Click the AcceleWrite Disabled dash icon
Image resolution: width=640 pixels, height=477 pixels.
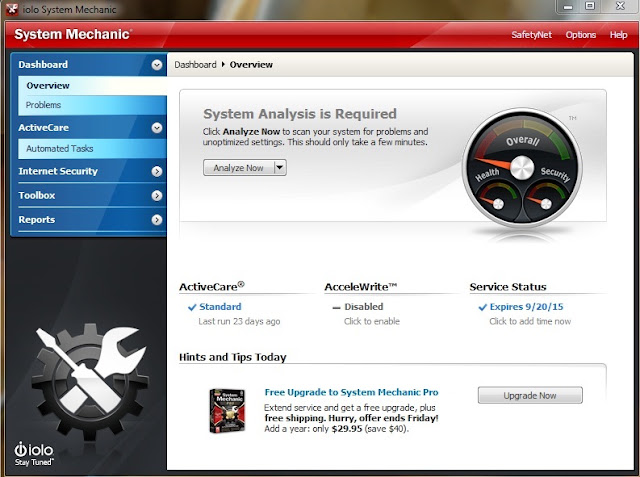[336, 308]
